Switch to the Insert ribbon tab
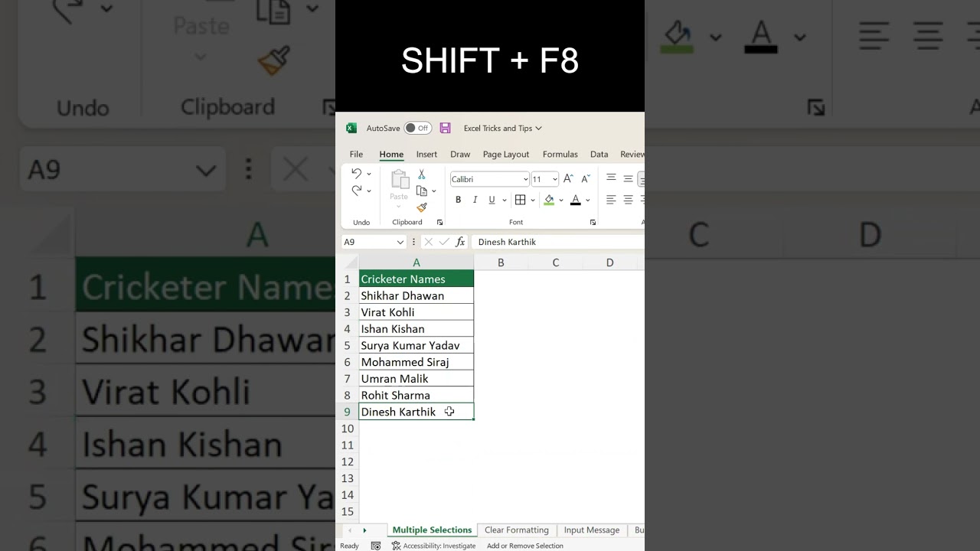The height and width of the screenshot is (551, 980). tap(426, 155)
